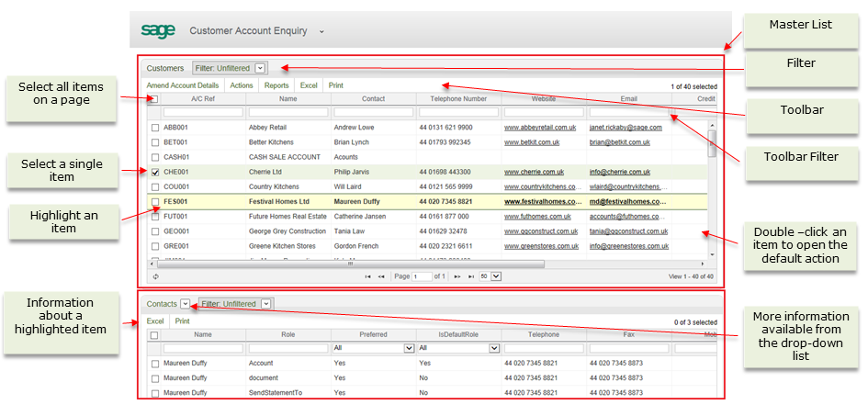
Task: Open the Customer Account Enquiry title dropdown
Action: [321, 31]
